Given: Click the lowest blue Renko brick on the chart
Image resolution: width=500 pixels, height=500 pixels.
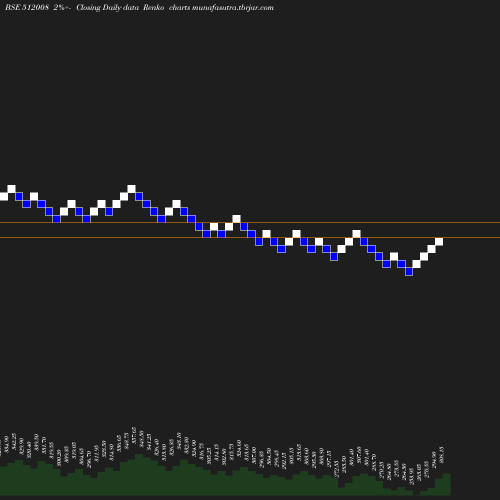Looking at the screenshot, I should (x=409, y=272).
